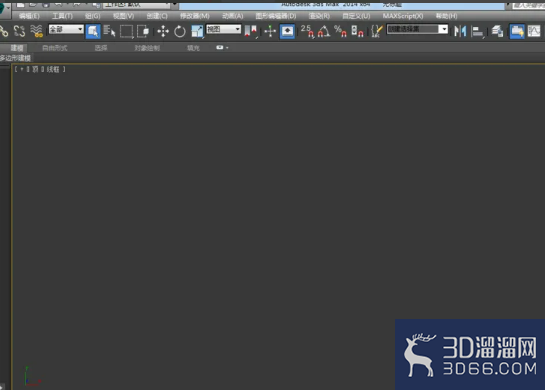Open the Curve Editor
The image size is (545, 390).
tap(534, 31)
